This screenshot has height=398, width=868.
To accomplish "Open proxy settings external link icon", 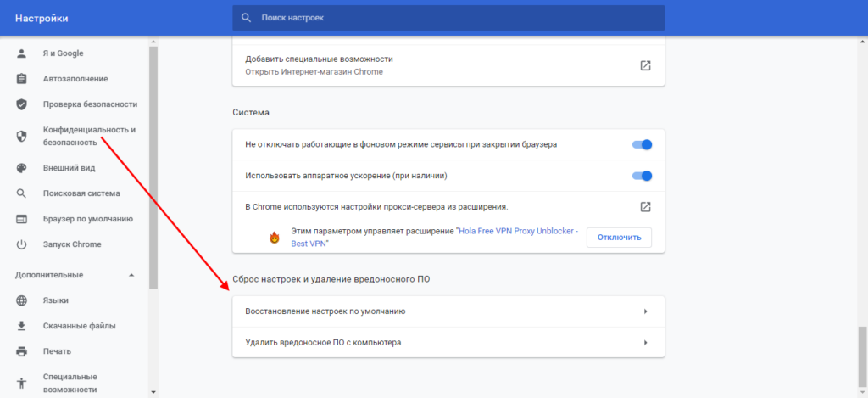I will pos(645,206).
